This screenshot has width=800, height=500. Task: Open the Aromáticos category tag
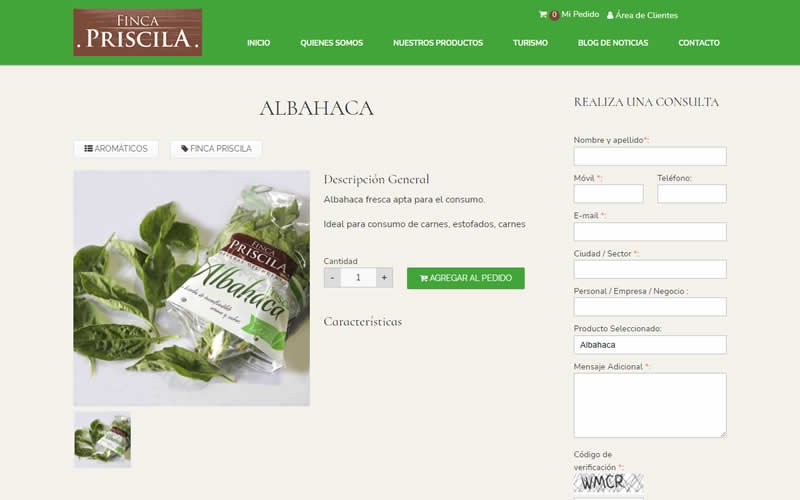pos(116,148)
